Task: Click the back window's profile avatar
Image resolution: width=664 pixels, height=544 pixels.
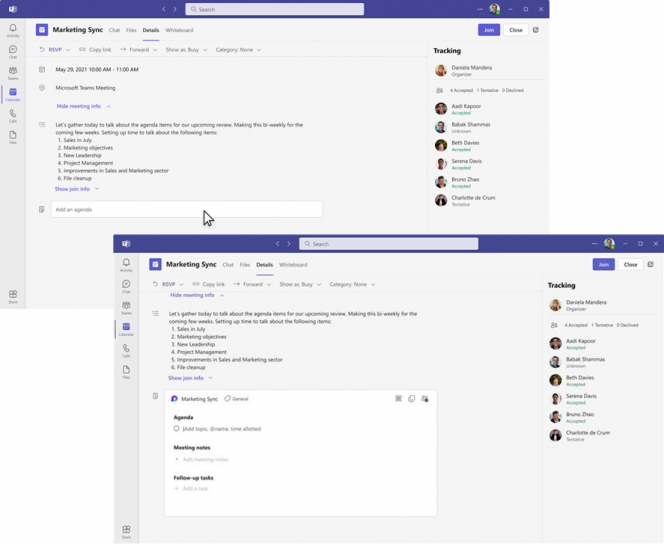Action: click(x=495, y=9)
